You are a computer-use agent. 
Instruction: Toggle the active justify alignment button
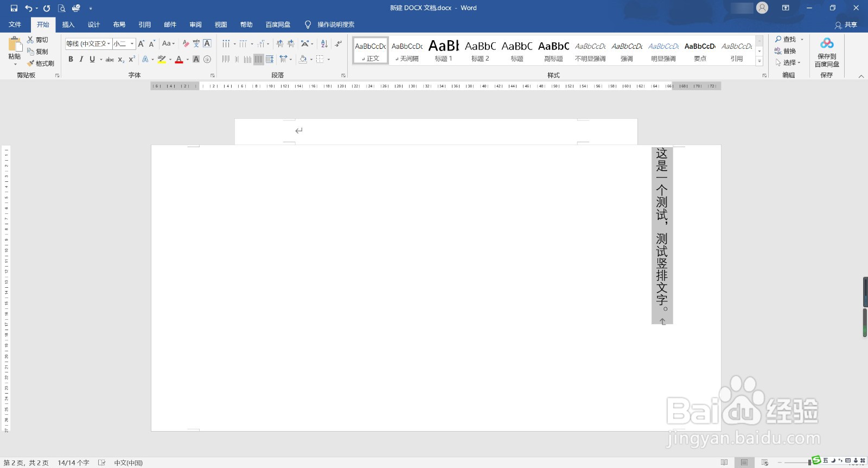pos(259,59)
